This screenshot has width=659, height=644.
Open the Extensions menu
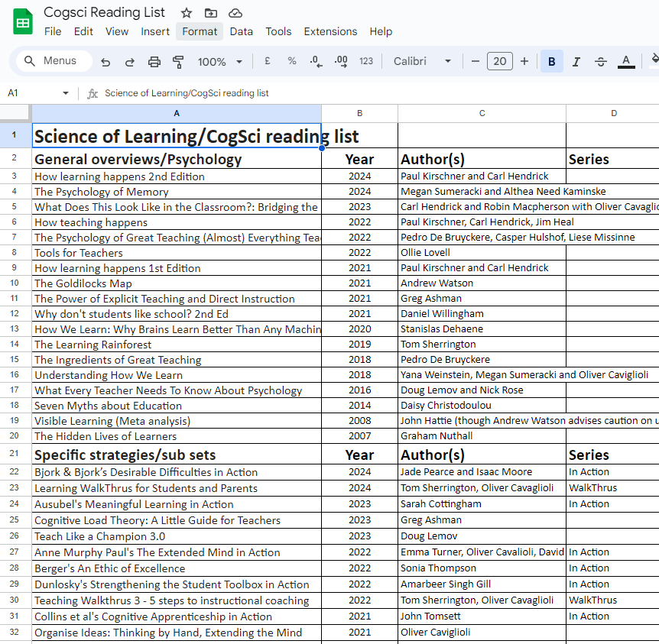tap(330, 31)
